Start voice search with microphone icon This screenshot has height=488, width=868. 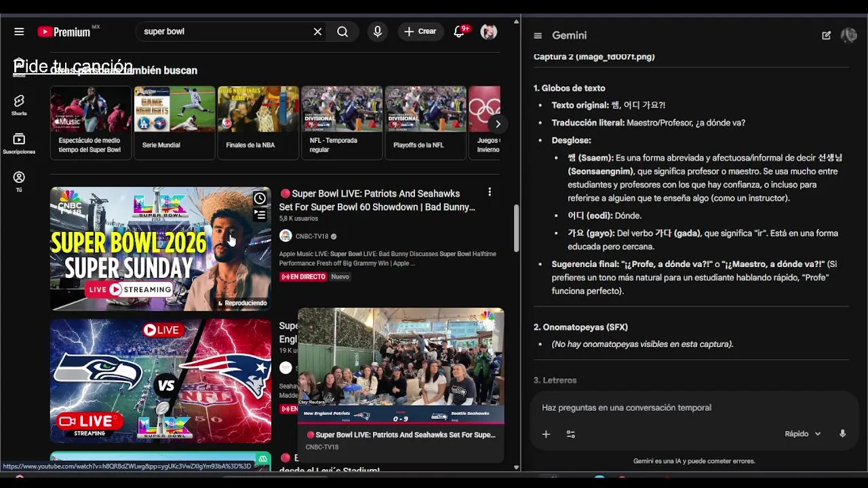(x=378, y=32)
